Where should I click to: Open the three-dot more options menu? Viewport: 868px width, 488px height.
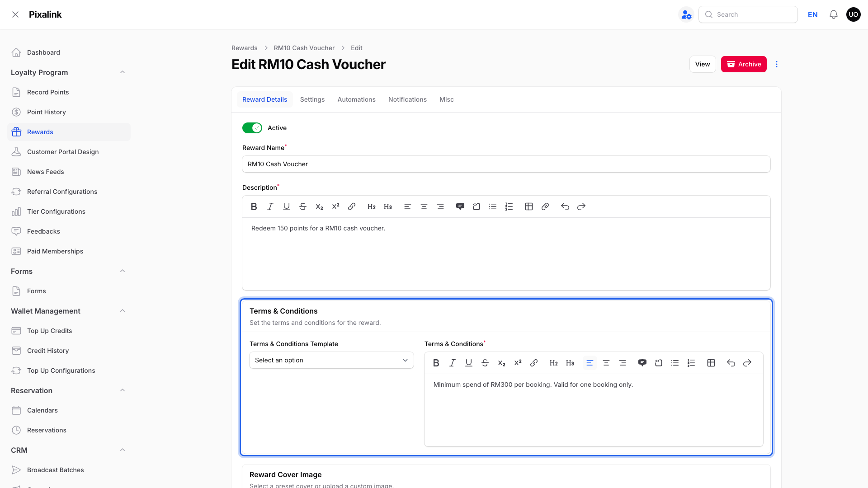tap(777, 64)
